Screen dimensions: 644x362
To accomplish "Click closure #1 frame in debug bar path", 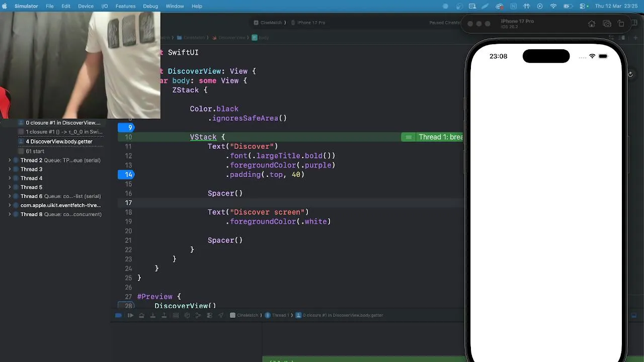I will point(340,315).
